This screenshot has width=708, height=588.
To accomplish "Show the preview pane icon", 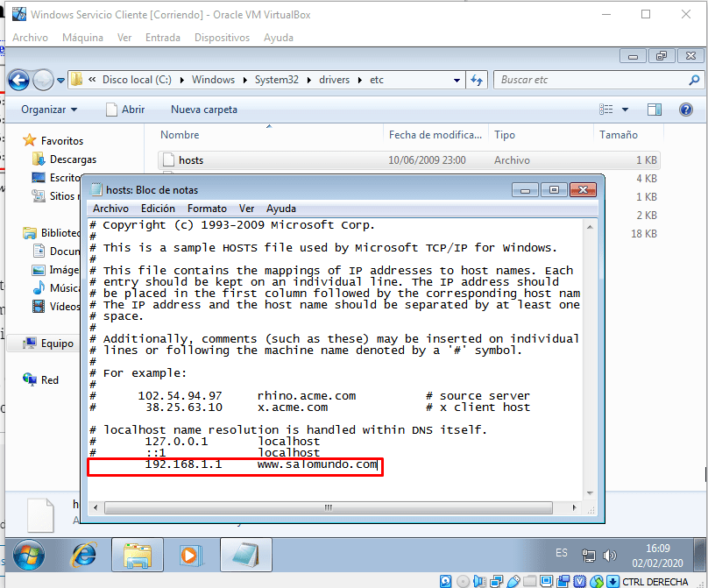I will (x=654, y=110).
